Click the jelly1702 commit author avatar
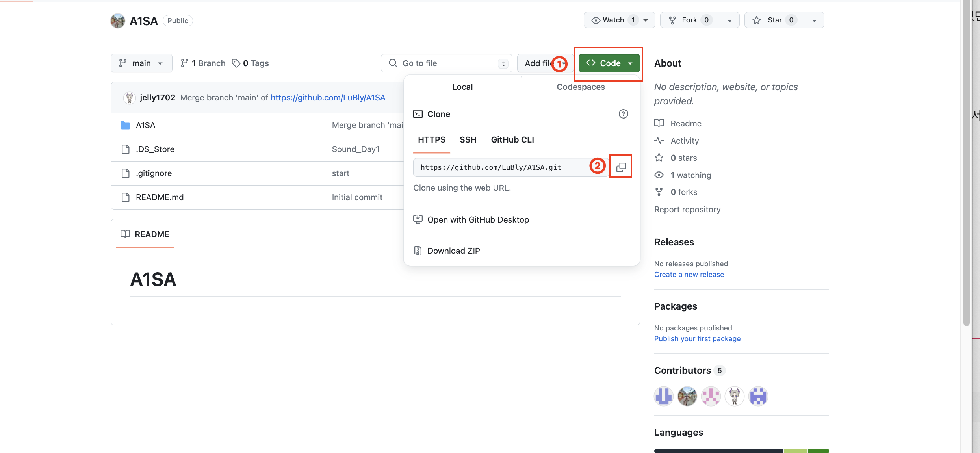 pos(129,98)
